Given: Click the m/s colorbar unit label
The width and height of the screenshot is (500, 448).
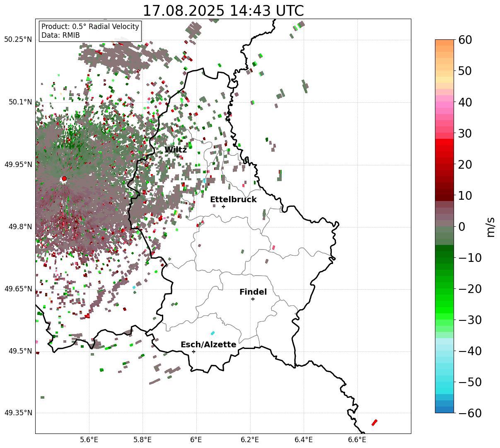Looking at the screenshot, I should click(491, 226).
